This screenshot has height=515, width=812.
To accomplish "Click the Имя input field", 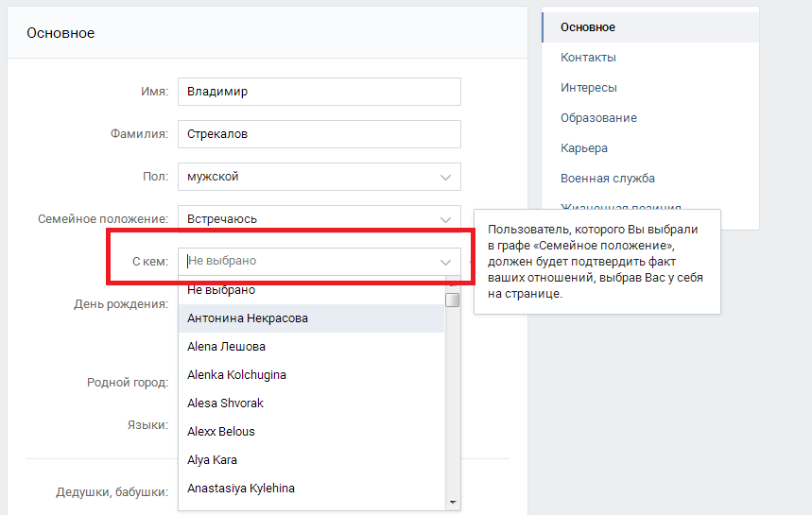I will pyautogui.click(x=319, y=92).
